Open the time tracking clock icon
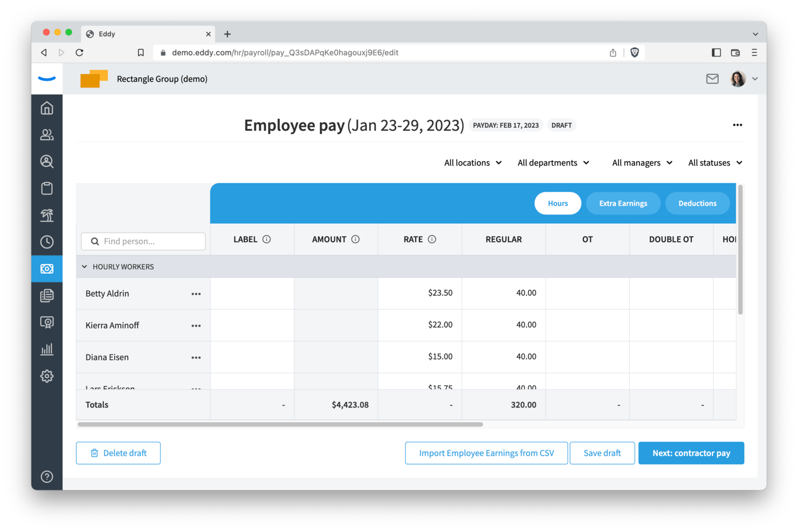The image size is (798, 532). (47, 242)
